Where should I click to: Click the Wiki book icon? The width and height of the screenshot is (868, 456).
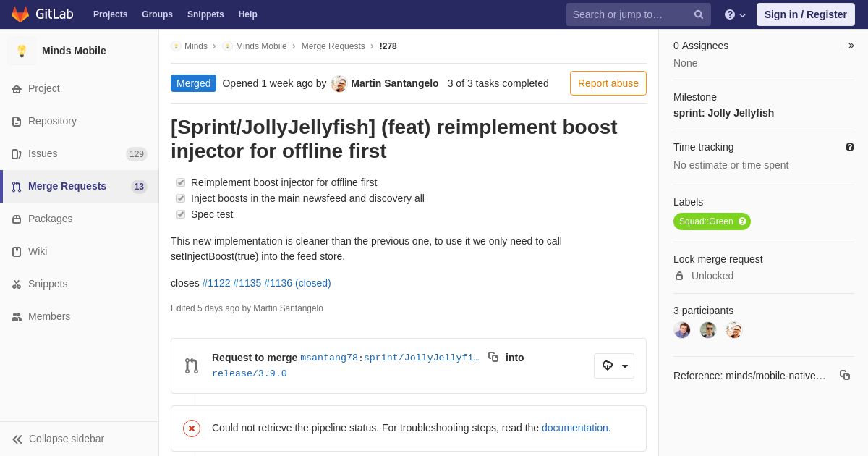pyautogui.click(x=17, y=252)
